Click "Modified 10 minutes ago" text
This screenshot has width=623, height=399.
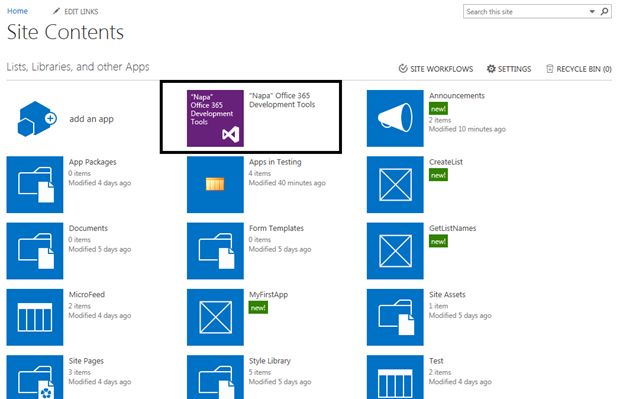[467, 129]
